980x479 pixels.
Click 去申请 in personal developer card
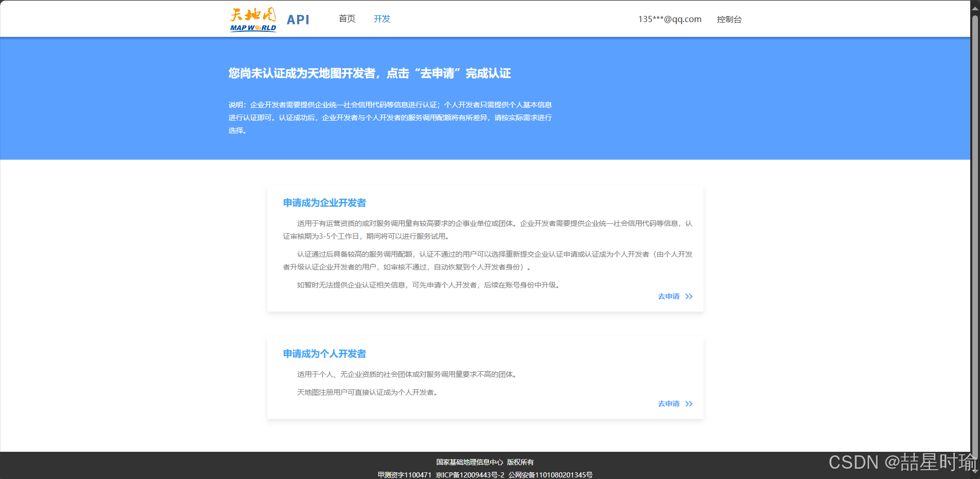click(669, 404)
